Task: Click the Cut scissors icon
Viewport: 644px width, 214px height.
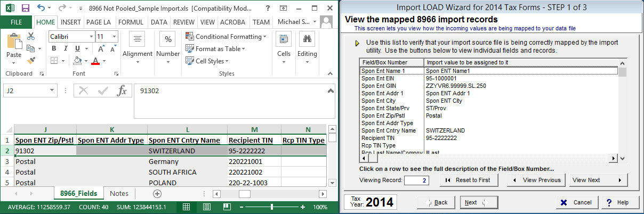Action: pos(31,36)
